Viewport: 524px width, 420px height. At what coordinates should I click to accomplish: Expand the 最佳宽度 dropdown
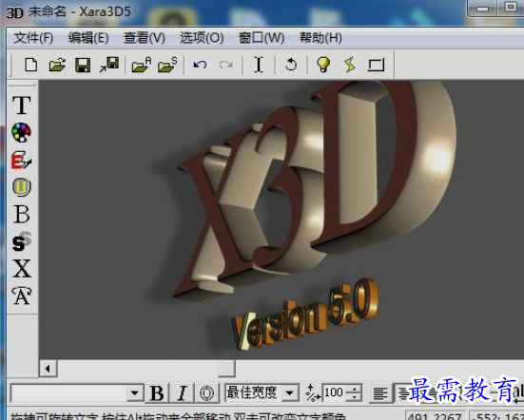tap(290, 393)
